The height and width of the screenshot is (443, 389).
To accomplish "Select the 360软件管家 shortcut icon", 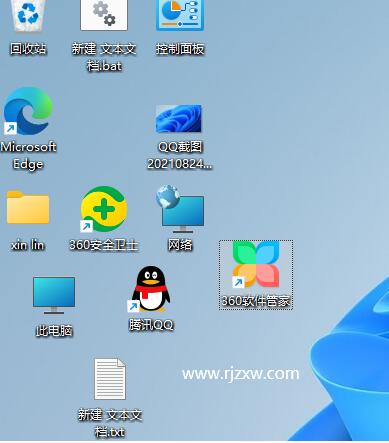I will 256,264.
